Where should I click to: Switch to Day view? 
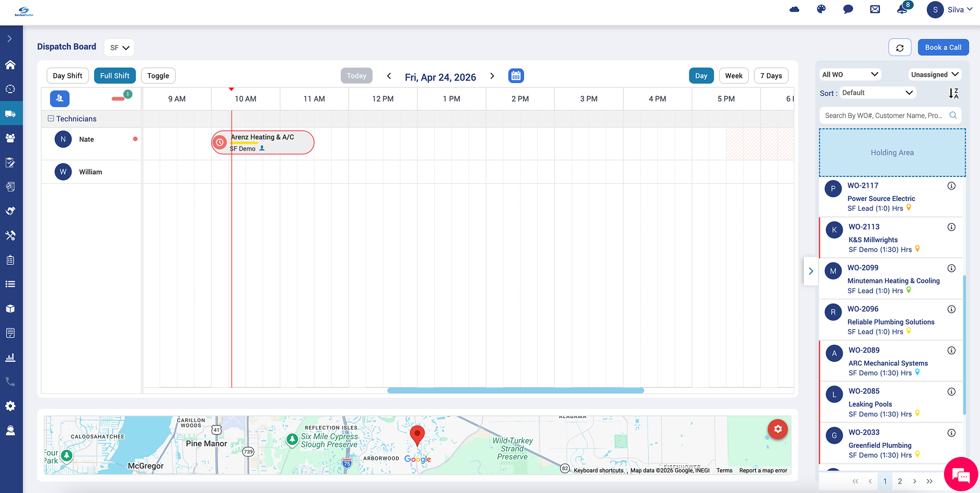click(701, 76)
